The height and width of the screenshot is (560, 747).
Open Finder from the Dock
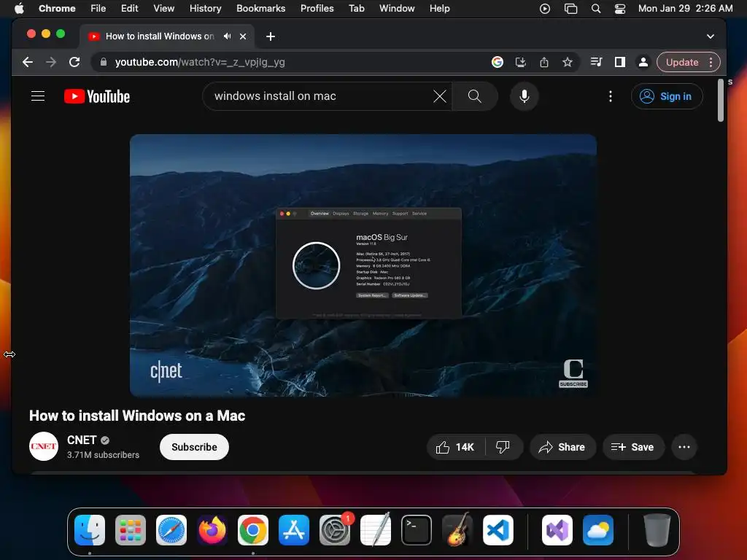(90, 530)
